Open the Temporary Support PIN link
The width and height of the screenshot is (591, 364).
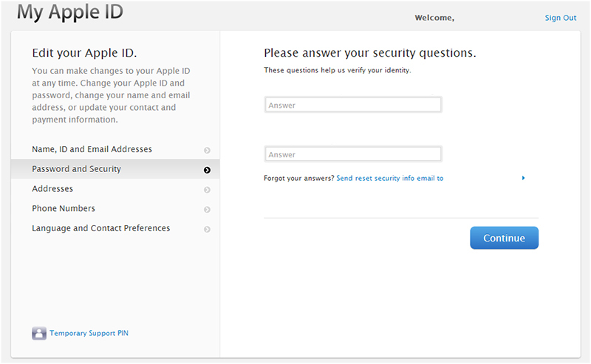click(89, 333)
